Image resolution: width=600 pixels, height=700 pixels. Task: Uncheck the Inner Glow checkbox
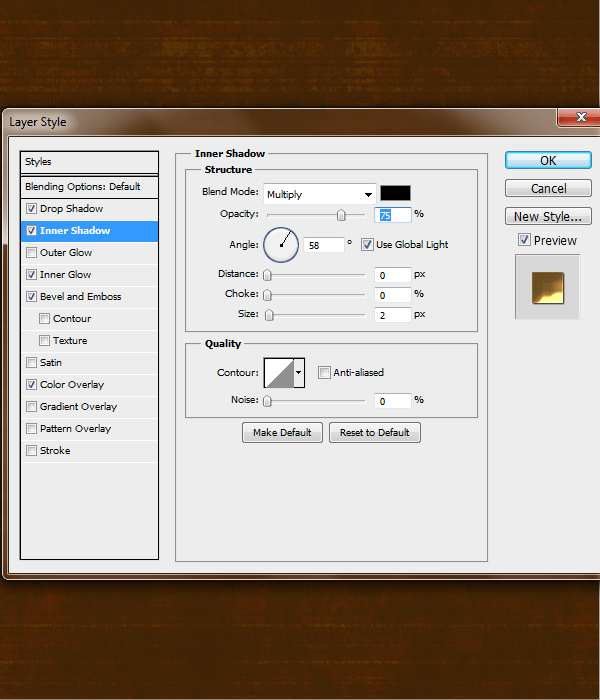click(x=31, y=275)
